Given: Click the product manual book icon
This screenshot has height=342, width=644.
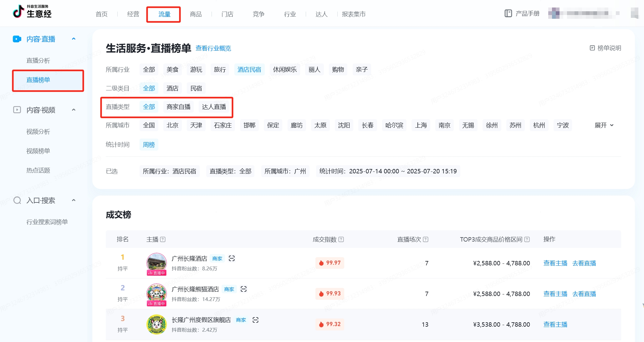Looking at the screenshot, I should 508,13.
